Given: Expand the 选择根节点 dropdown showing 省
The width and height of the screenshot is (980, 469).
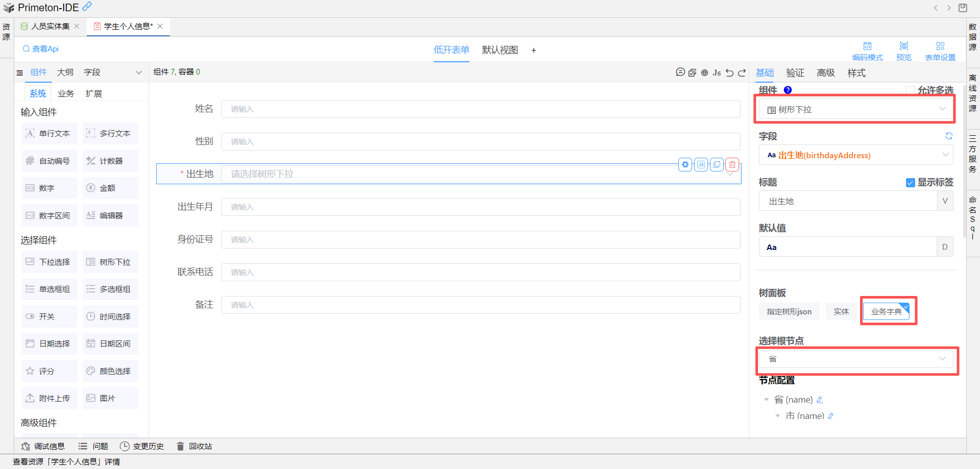Looking at the screenshot, I should point(855,359).
